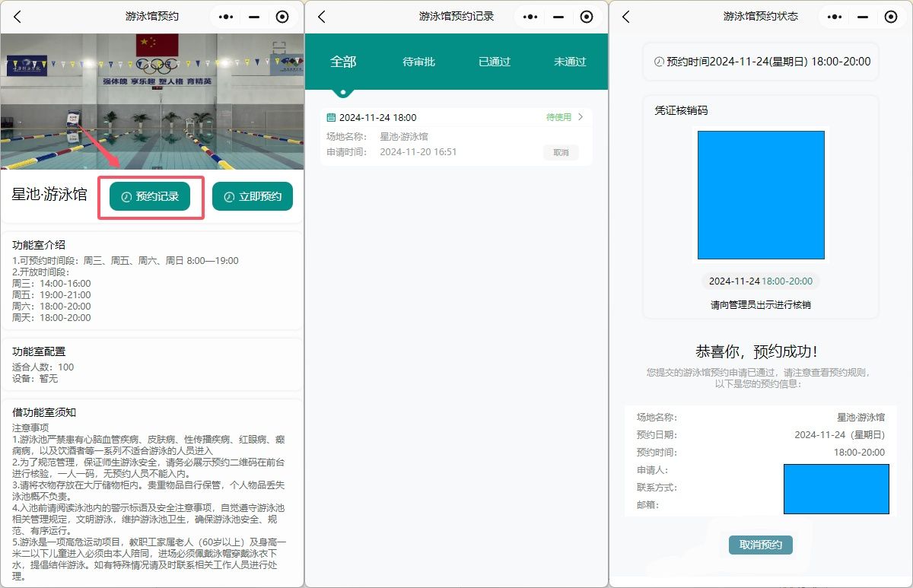Click the 立即预约 button
The image size is (913, 588).
tap(253, 196)
